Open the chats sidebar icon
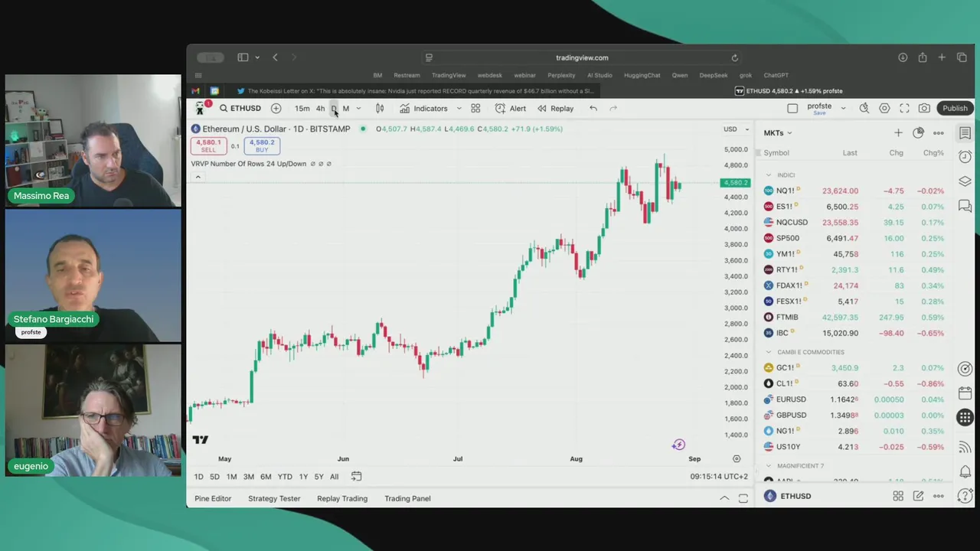Viewport: 980px width, 551px height. (965, 206)
